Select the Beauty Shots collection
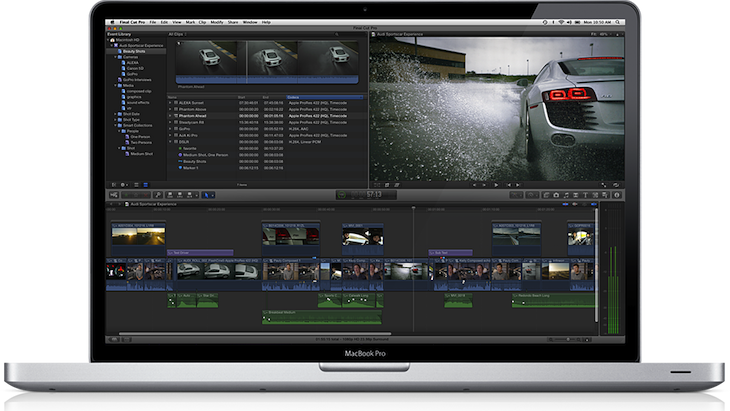 coord(134,51)
